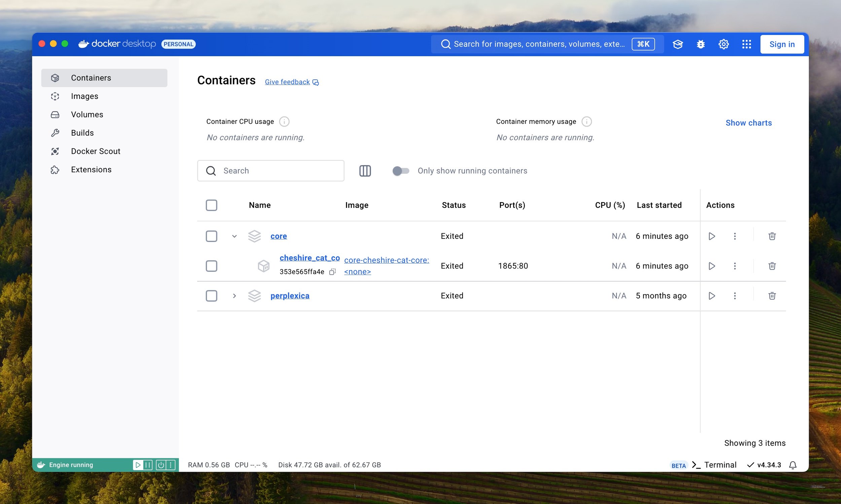
Task: Open more actions for perplexica row
Action: [735, 296]
